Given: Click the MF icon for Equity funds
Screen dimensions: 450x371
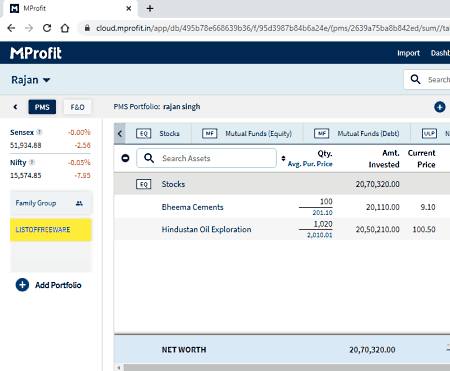Looking at the screenshot, I should coord(210,133).
